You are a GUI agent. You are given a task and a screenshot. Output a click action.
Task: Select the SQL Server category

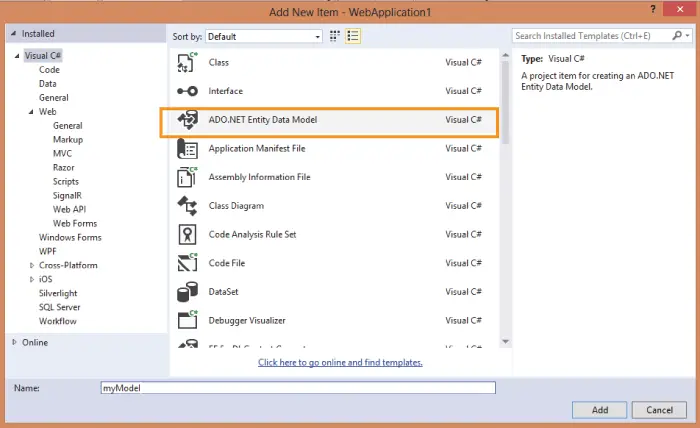click(x=59, y=307)
